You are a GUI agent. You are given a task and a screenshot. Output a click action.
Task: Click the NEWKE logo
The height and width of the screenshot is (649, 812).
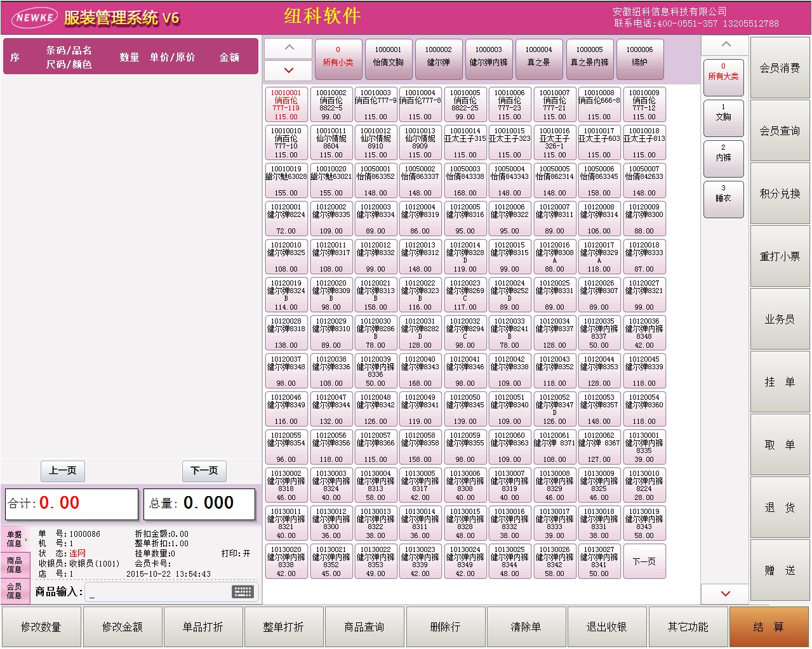coord(35,18)
